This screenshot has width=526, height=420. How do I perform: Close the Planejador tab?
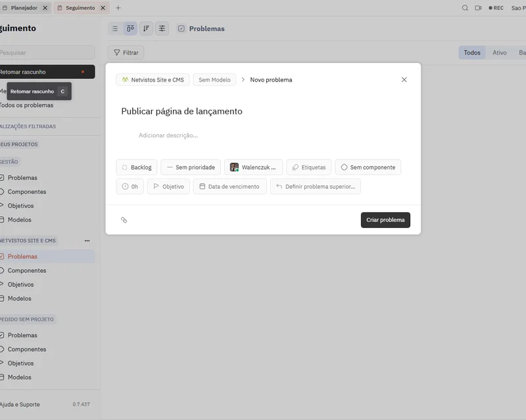(x=45, y=8)
